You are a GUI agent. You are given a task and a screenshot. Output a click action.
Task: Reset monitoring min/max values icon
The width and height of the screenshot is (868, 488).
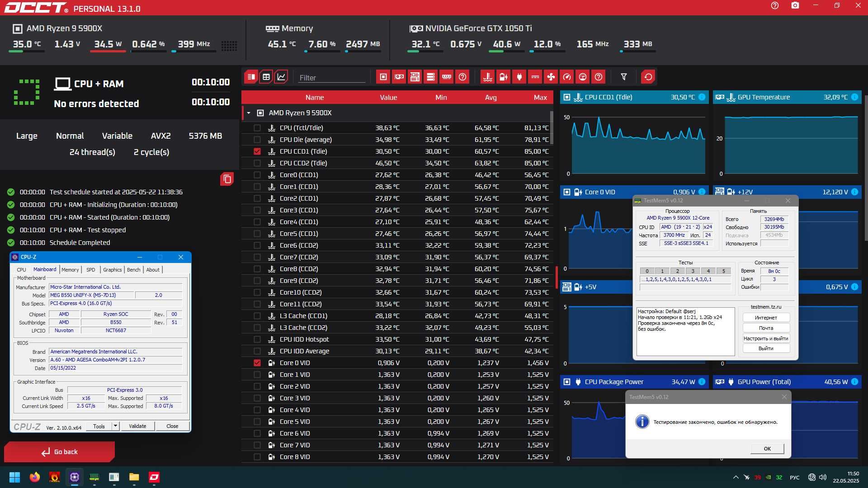pos(648,77)
